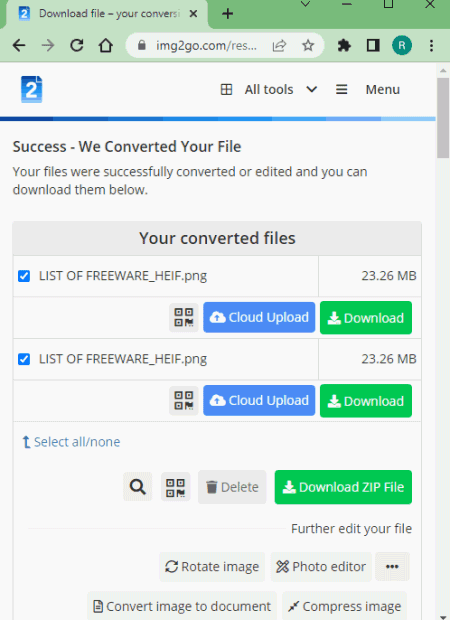The width and height of the screenshot is (450, 620).
Task: Uncheck first LIST OF FREEWARE_HEIF.png checkbox
Action: point(24,276)
